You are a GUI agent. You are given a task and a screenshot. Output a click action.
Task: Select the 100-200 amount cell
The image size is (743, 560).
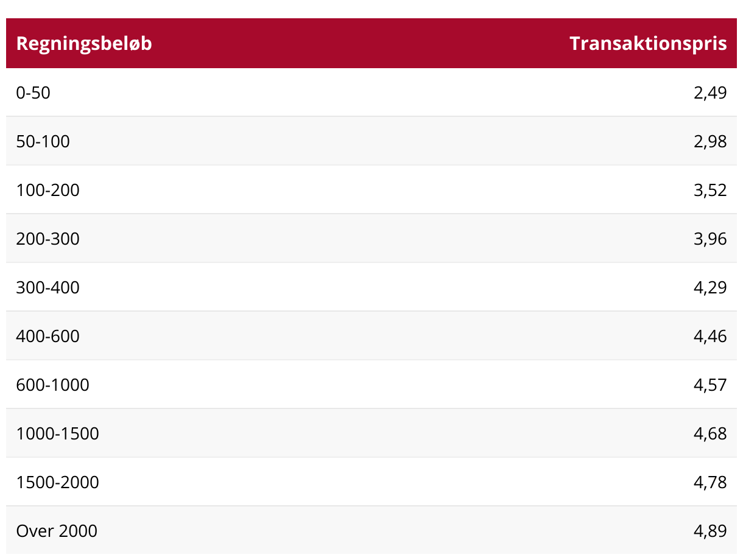point(48,190)
